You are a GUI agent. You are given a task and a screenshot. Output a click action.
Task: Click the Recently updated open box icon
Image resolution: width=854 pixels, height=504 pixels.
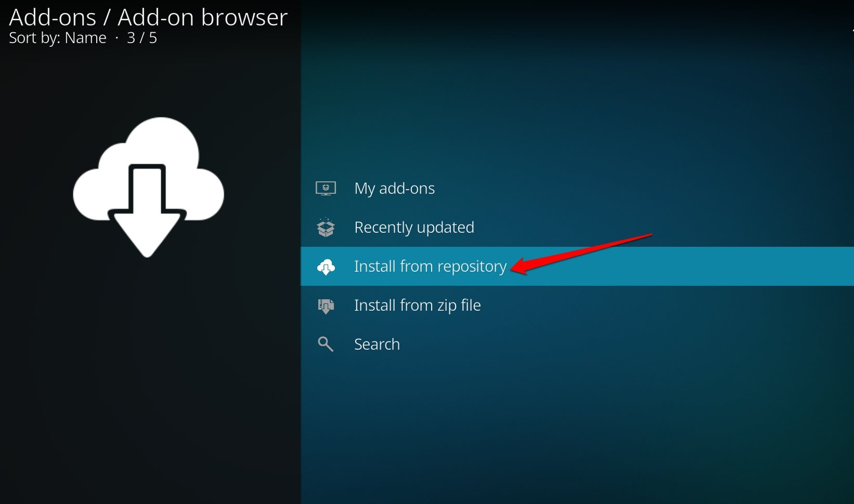click(x=326, y=227)
